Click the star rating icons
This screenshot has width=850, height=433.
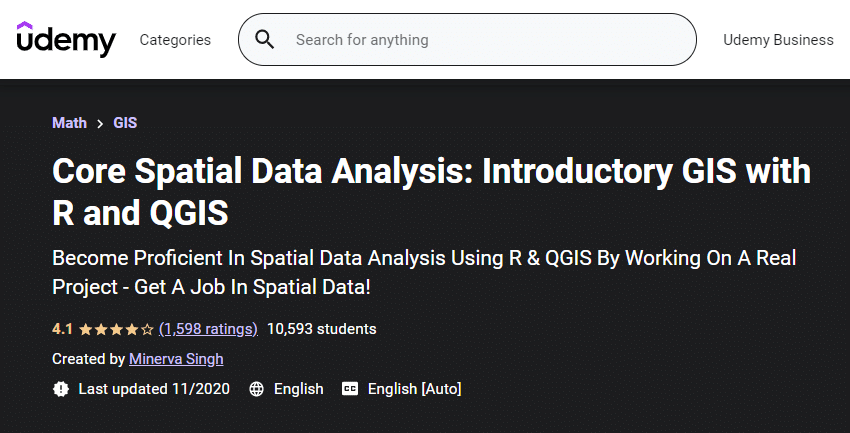pyautogui.click(x=117, y=329)
